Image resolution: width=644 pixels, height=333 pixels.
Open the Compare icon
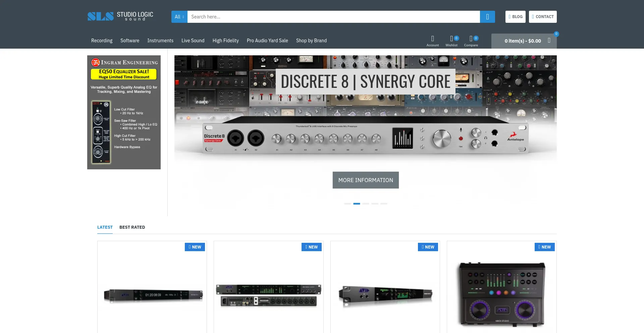pyautogui.click(x=471, y=41)
